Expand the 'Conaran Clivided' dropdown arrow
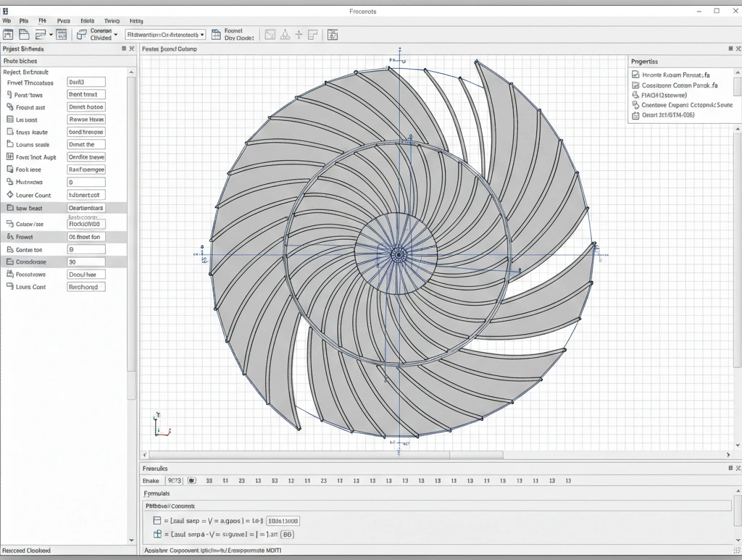Screen dimensions: 742x560 [117, 34]
